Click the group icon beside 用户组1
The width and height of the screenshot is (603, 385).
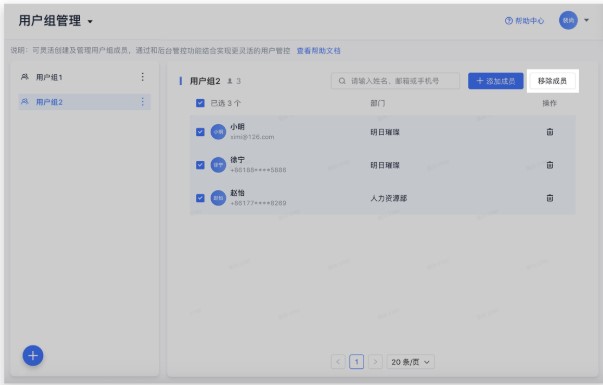coord(25,77)
